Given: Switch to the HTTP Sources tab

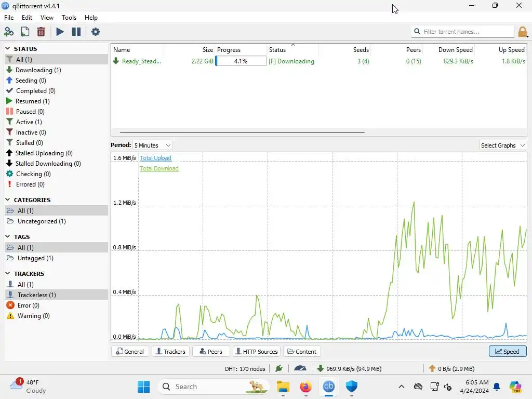Looking at the screenshot, I should pos(257,352).
